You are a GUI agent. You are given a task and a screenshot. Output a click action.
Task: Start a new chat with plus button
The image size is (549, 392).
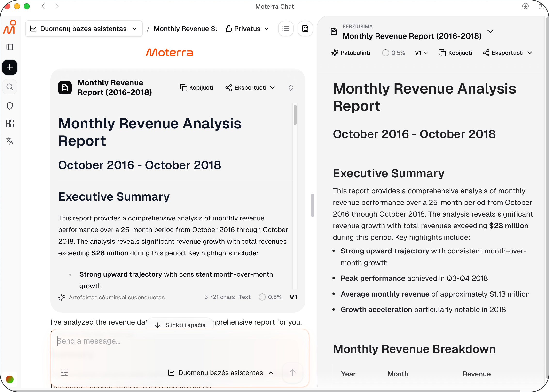(10, 67)
